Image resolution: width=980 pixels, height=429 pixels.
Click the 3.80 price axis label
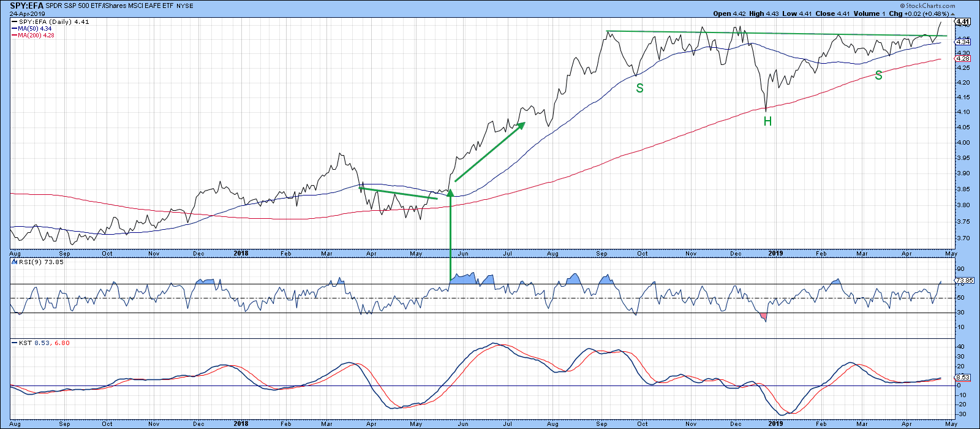(963, 205)
